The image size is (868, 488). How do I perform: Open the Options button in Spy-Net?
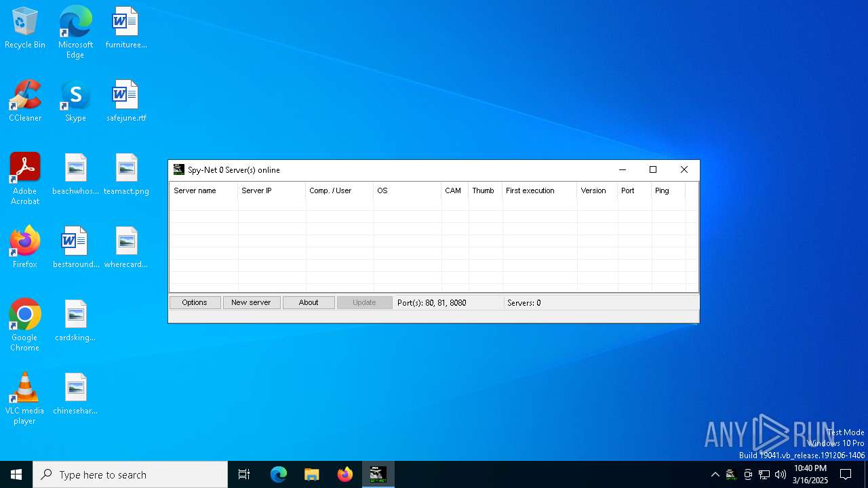pos(195,302)
